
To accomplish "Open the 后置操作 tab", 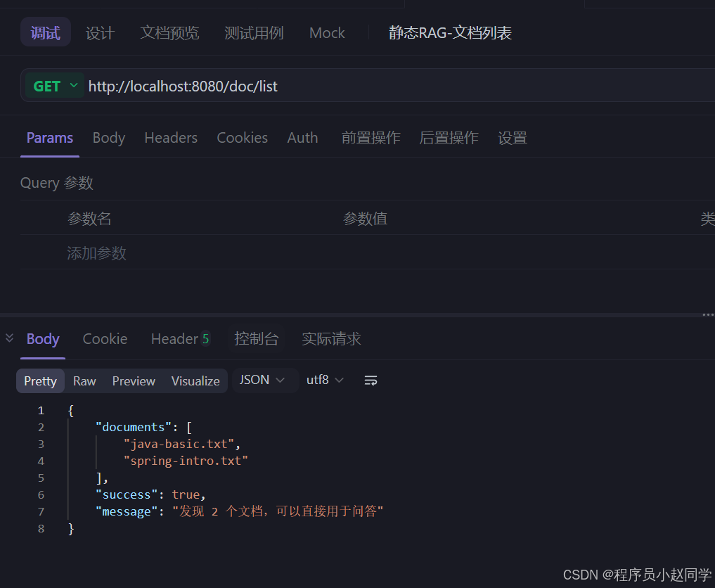I will click(449, 137).
